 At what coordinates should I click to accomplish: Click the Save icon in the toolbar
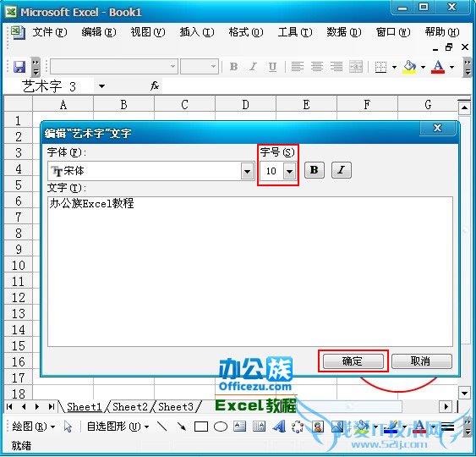(19, 67)
